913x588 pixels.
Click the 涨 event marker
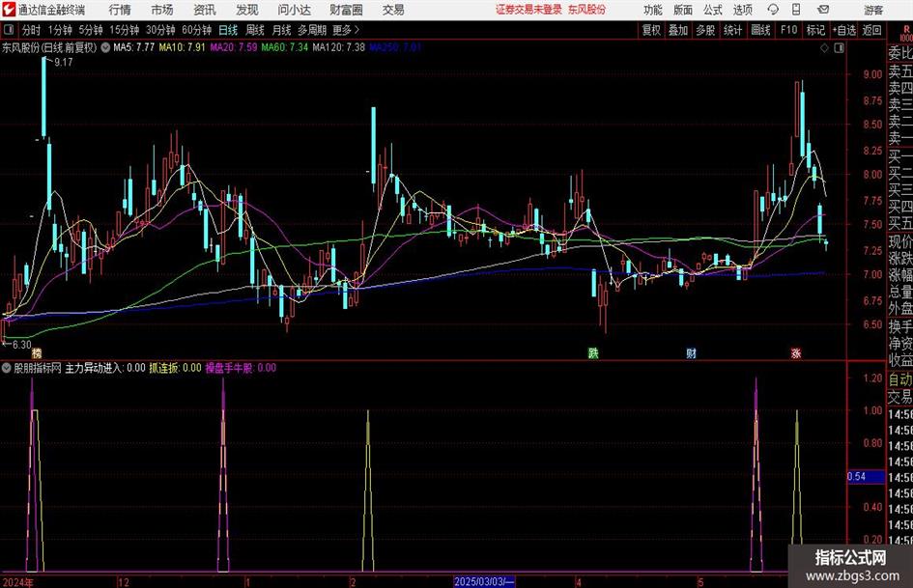coord(796,352)
